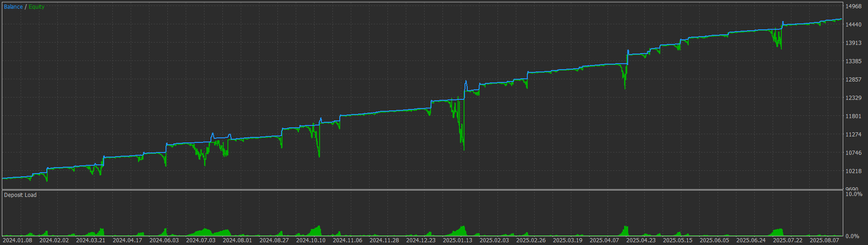868x245 pixels.
Task: Pick the 2025.01.13 date label
Action: pos(458,240)
